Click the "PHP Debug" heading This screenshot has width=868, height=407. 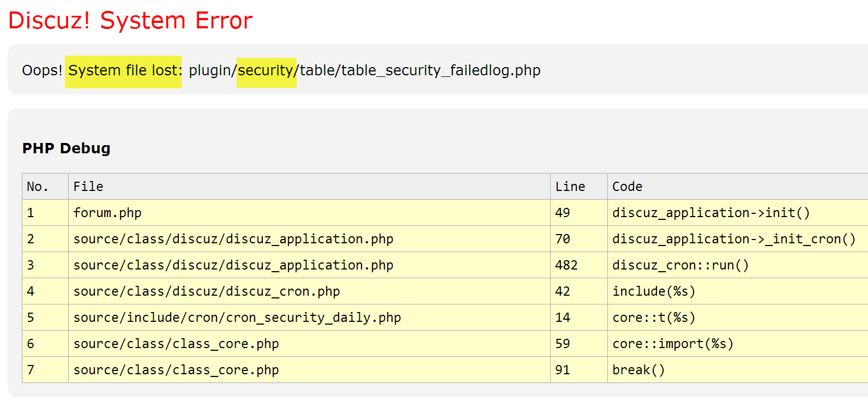[67, 148]
